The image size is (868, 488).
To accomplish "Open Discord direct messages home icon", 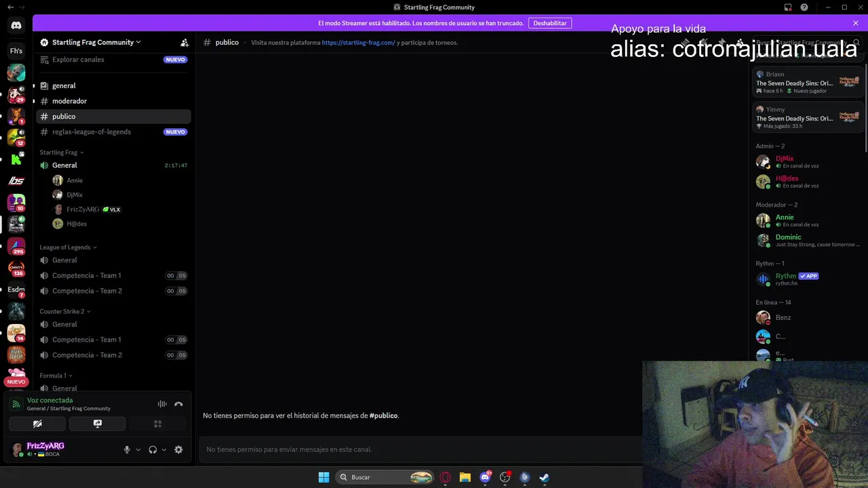I will pyautogui.click(x=16, y=26).
